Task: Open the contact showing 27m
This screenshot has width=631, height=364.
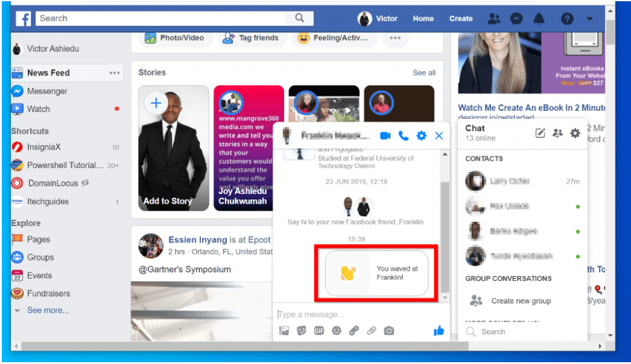Action: click(523, 182)
